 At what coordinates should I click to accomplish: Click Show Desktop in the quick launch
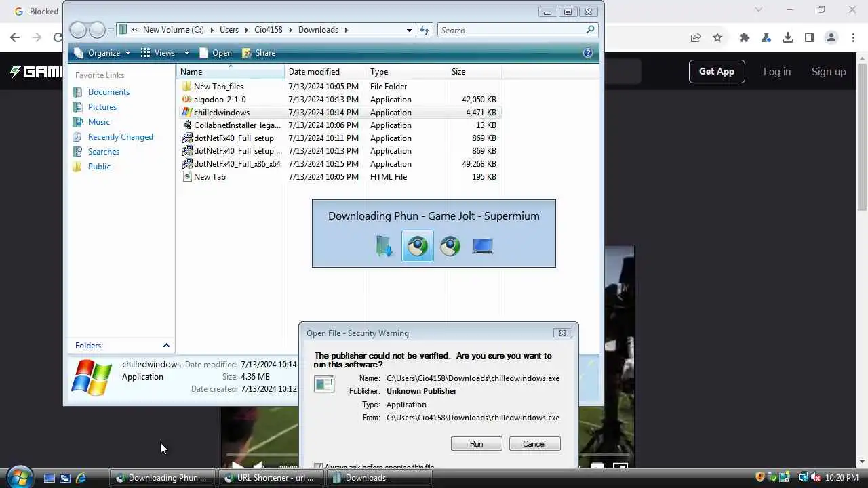(x=50, y=478)
